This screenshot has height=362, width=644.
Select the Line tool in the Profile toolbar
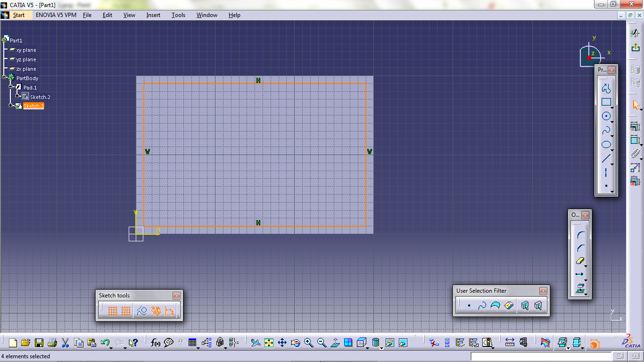(x=606, y=158)
